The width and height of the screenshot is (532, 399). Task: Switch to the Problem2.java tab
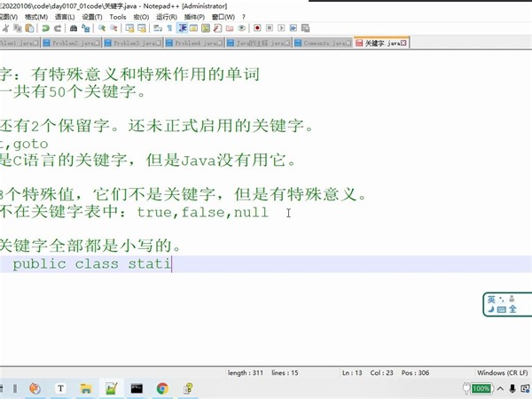(x=72, y=43)
